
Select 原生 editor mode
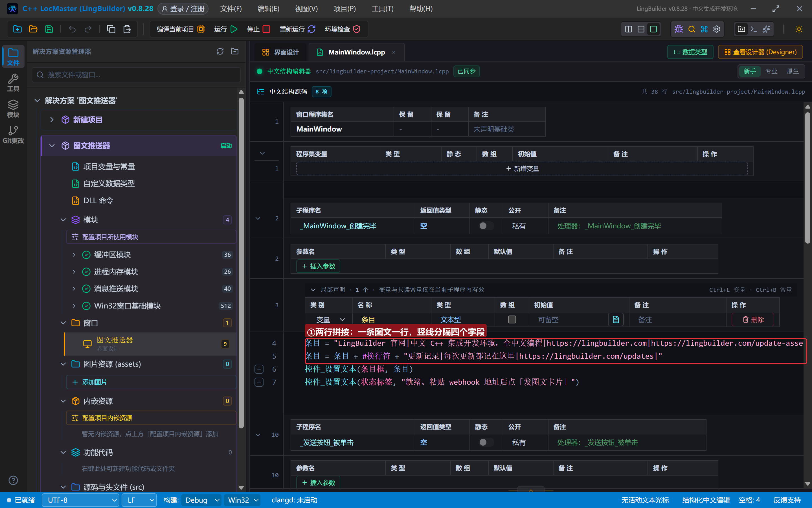pyautogui.click(x=793, y=71)
